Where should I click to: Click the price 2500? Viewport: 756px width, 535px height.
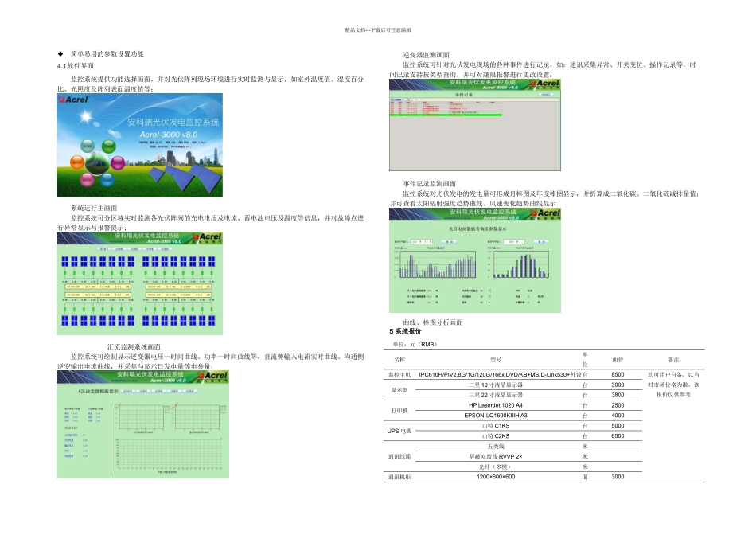[x=618, y=405]
